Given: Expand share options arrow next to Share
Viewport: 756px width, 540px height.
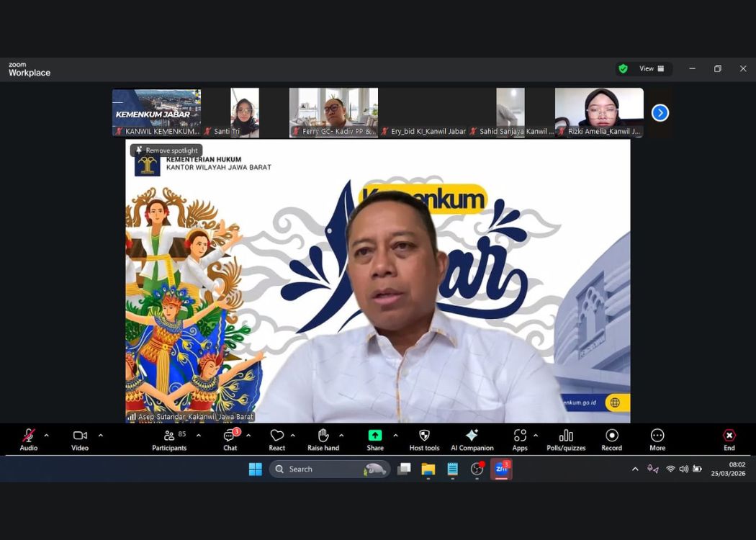Looking at the screenshot, I should pyautogui.click(x=395, y=435).
